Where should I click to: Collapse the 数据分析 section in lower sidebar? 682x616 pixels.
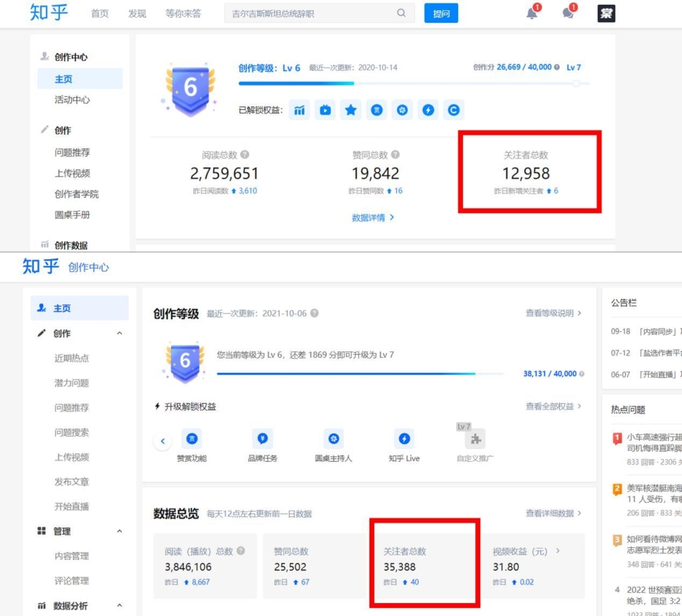119,606
